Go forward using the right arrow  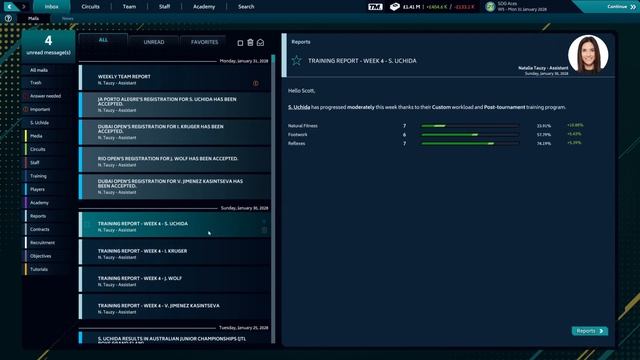[x=24, y=7]
